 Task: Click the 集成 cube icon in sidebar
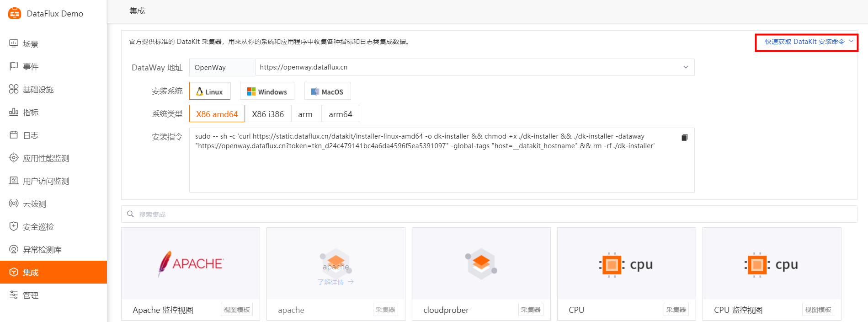coord(14,272)
